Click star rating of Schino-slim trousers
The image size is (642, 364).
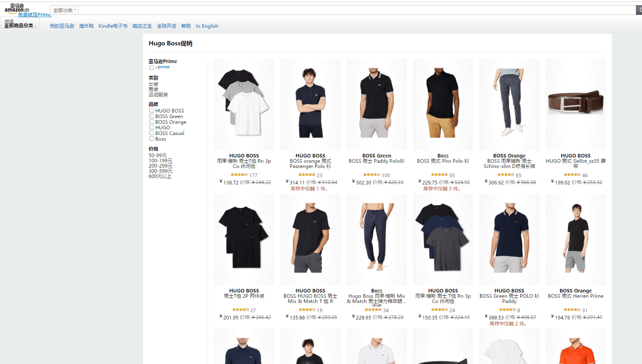point(506,175)
